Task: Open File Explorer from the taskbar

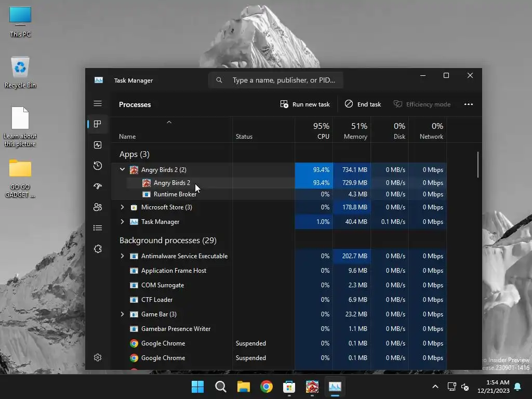Action: [x=244, y=387]
